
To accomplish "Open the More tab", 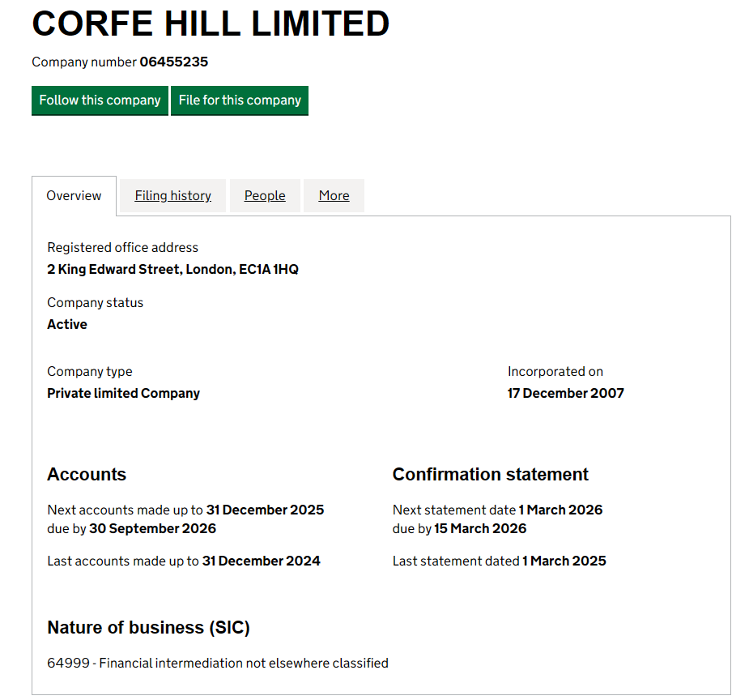I will pyautogui.click(x=334, y=196).
